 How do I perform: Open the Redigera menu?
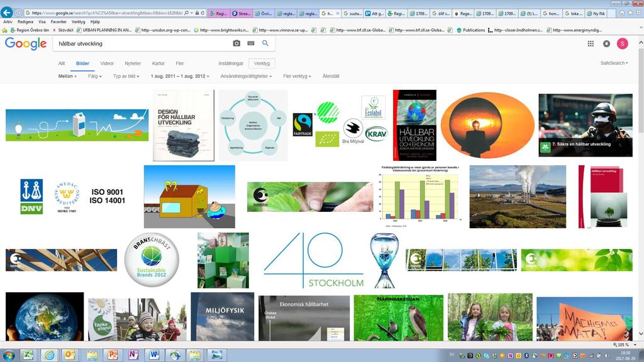[25, 22]
